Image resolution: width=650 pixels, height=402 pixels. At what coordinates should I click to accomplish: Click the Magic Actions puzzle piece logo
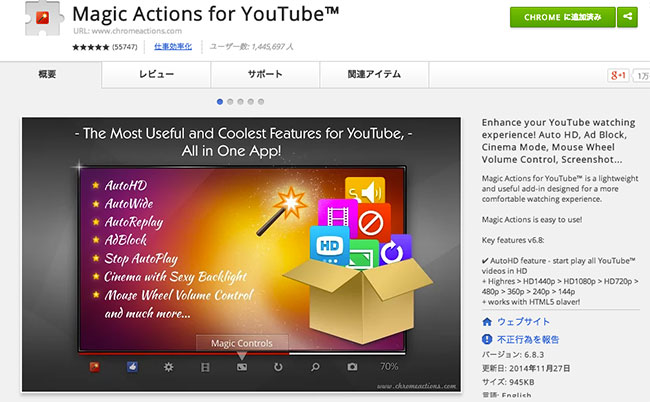pos(44,19)
